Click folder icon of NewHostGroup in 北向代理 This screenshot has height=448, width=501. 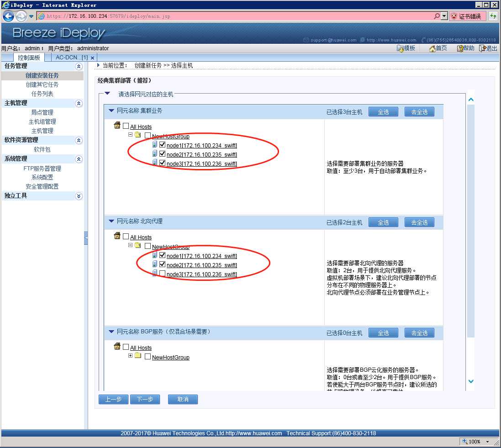pos(138,245)
